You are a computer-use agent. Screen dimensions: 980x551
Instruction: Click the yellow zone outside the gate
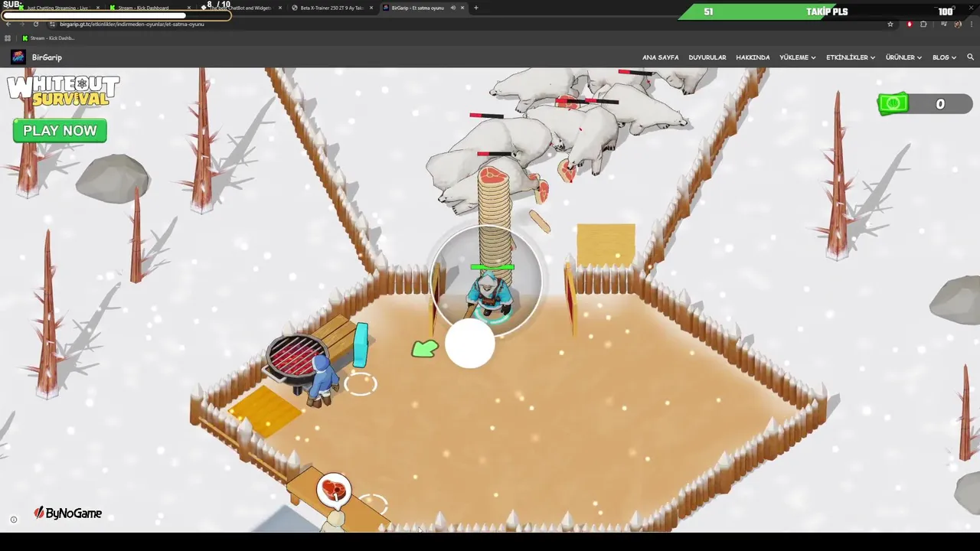click(x=606, y=245)
